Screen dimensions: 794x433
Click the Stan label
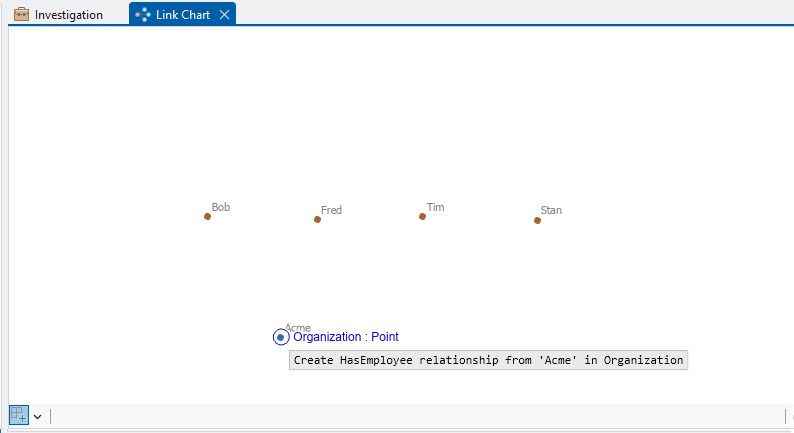[551, 210]
